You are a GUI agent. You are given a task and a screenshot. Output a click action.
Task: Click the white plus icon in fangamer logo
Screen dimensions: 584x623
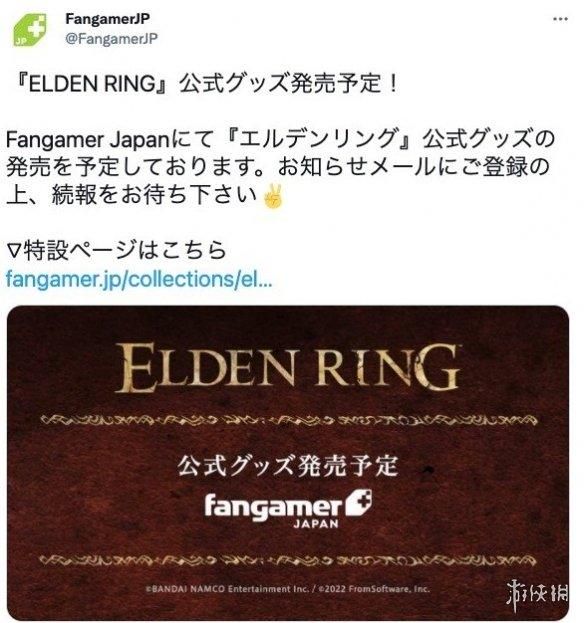point(359,503)
